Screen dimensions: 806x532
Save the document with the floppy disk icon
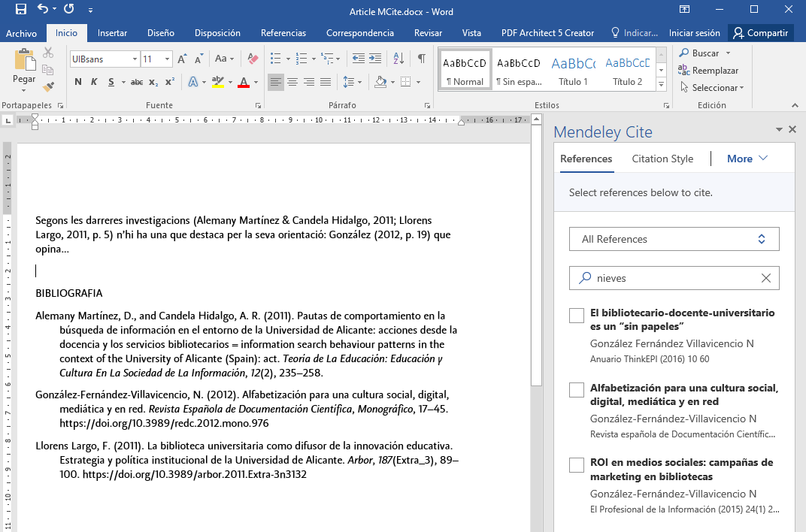click(21, 9)
